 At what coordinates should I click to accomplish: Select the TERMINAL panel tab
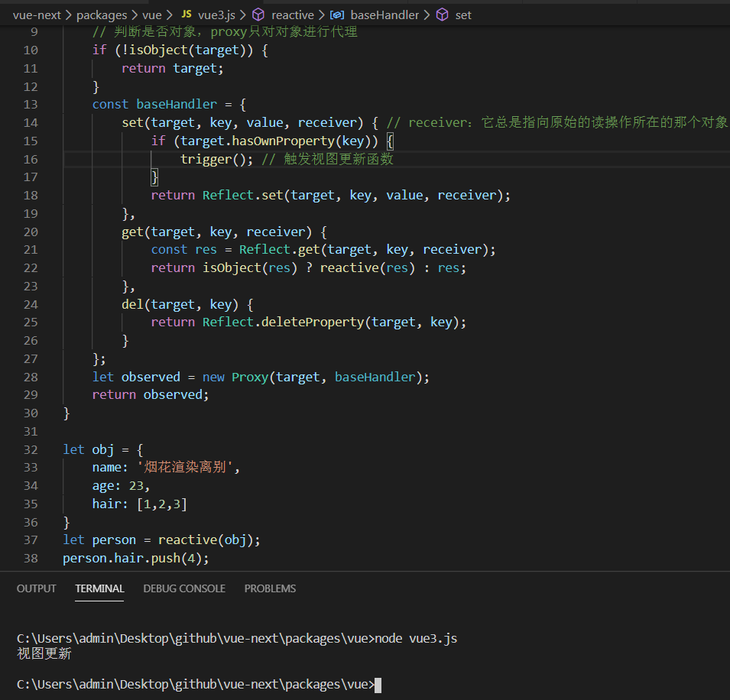pos(99,588)
